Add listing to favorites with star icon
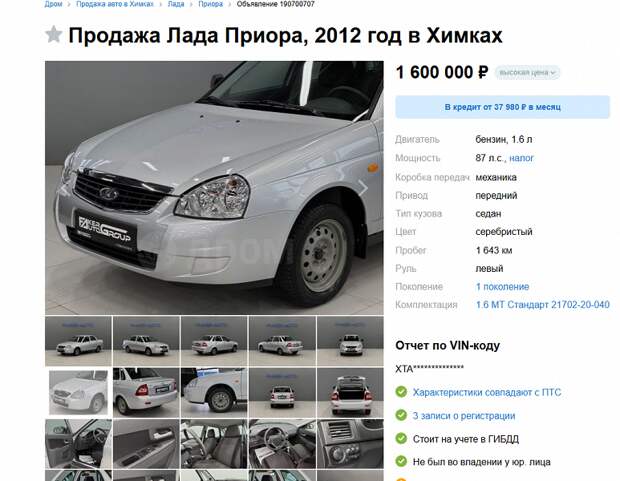The image size is (620, 481). click(x=54, y=34)
